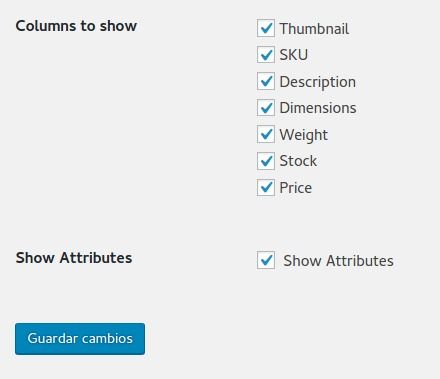Toggle the Show Attributes checkbox box
This screenshot has width=440, height=379.
[x=266, y=260]
